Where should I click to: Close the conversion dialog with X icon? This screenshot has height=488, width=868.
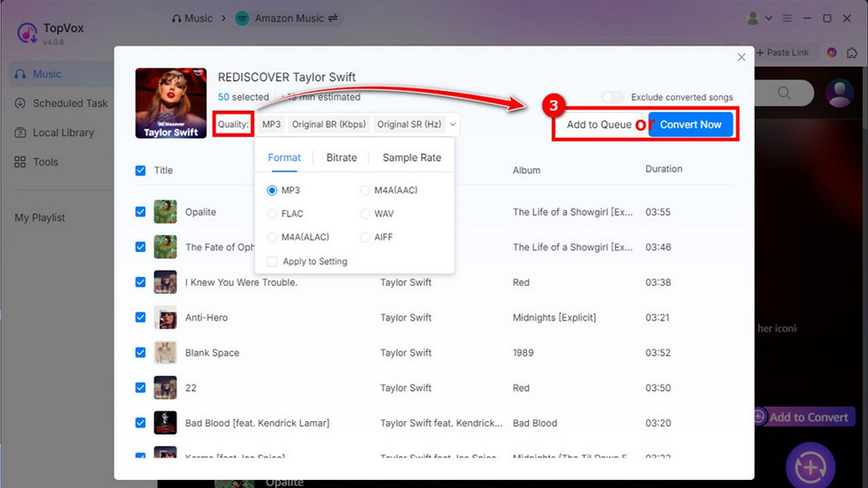coord(741,57)
